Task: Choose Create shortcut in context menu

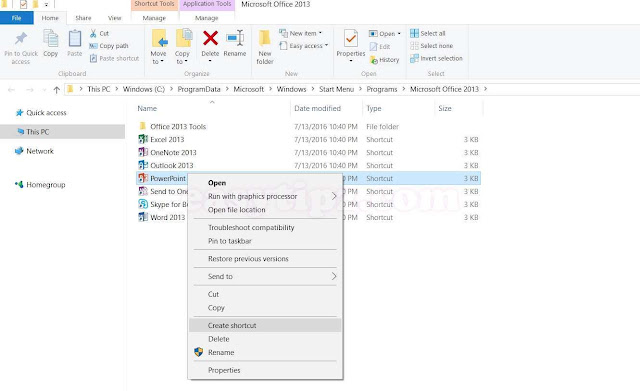Action: [x=265, y=325]
